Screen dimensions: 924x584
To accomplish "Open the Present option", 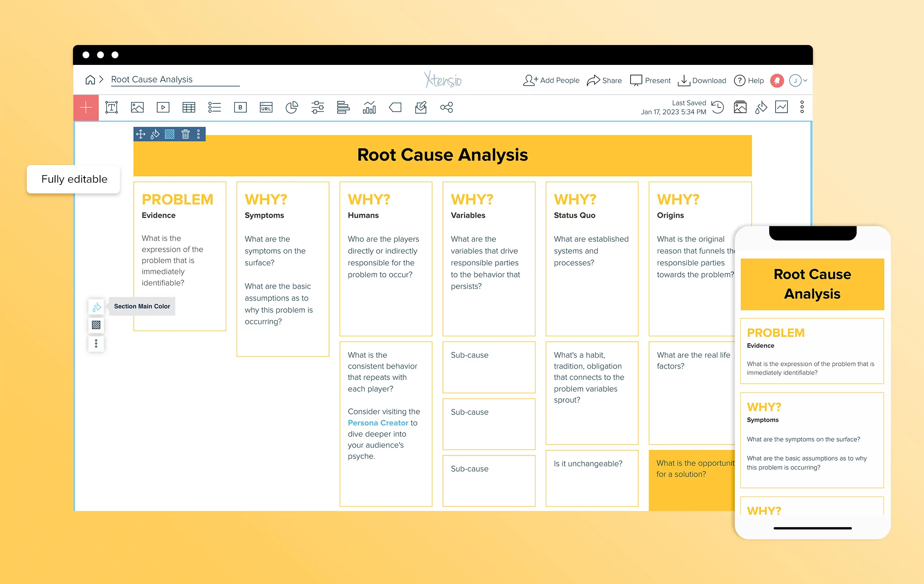I will pyautogui.click(x=650, y=80).
